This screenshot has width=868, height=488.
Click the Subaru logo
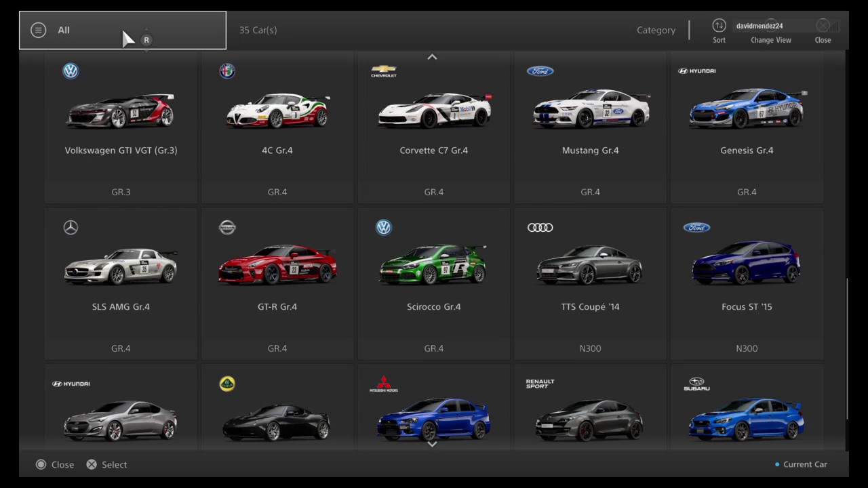[x=696, y=384]
